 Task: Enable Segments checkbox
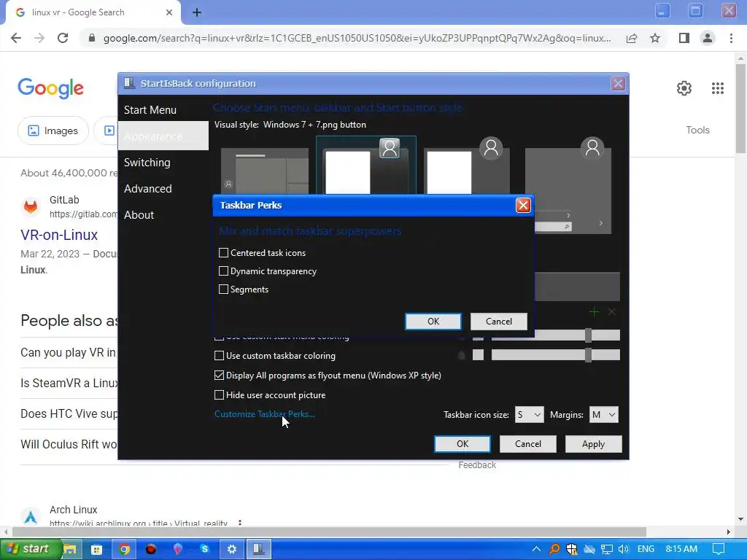click(x=223, y=289)
